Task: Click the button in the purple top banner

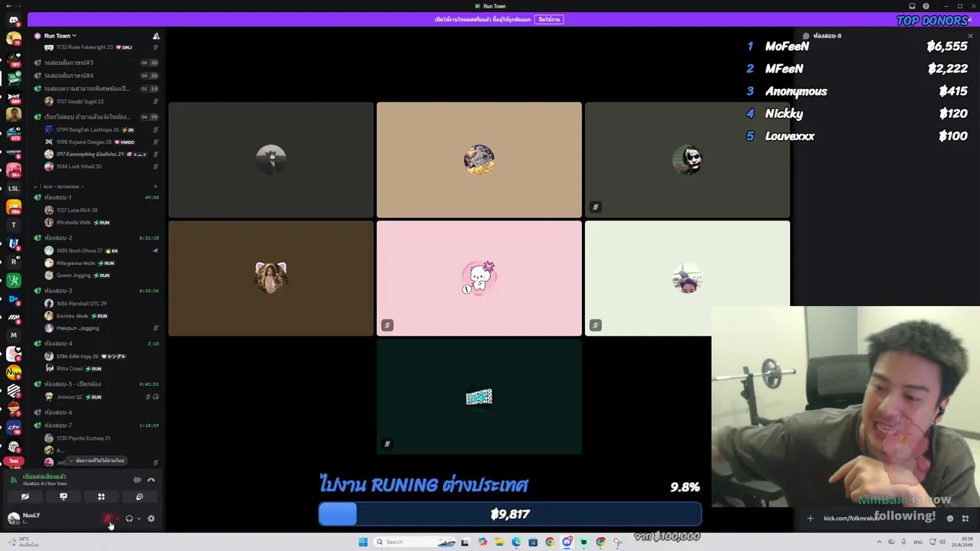Action: [x=549, y=19]
